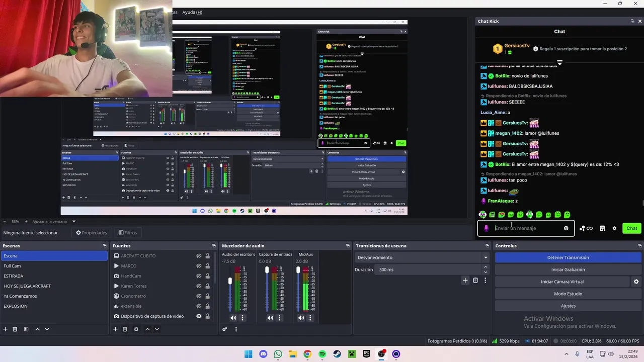The height and width of the screenshot is (362, 644).
Task: Select the HOY SE JUEGA ARCRAFT scene
Action: tap(54, 286)
